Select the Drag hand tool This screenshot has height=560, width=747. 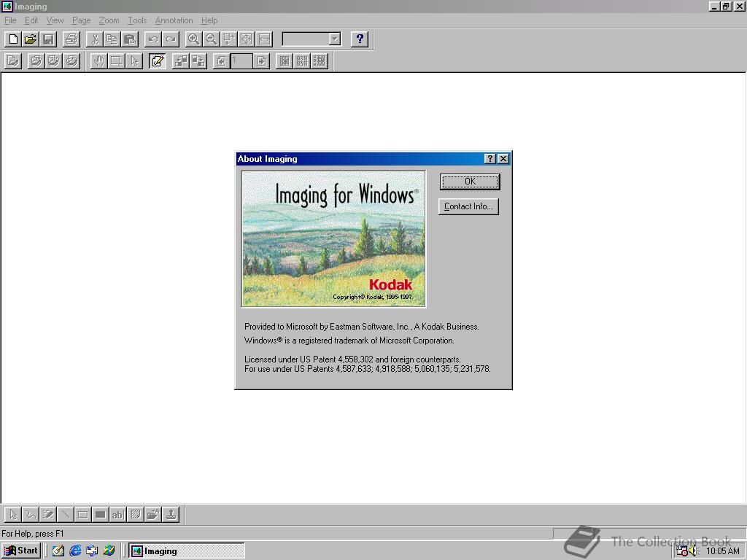coord(98,61)
